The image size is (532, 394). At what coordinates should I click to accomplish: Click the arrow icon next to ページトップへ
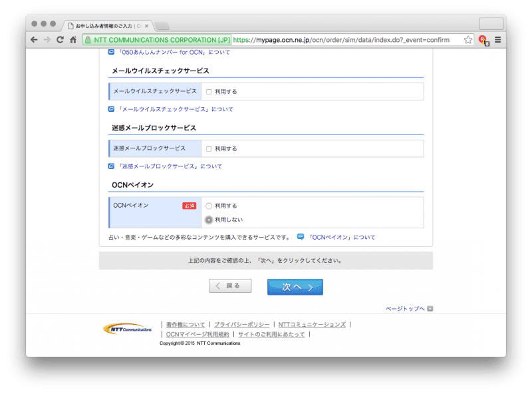pyautogui.click(x=430, y=308)
